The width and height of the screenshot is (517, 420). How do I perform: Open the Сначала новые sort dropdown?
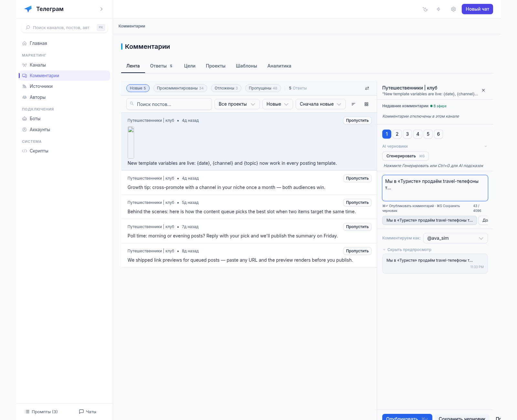(321, 104)
